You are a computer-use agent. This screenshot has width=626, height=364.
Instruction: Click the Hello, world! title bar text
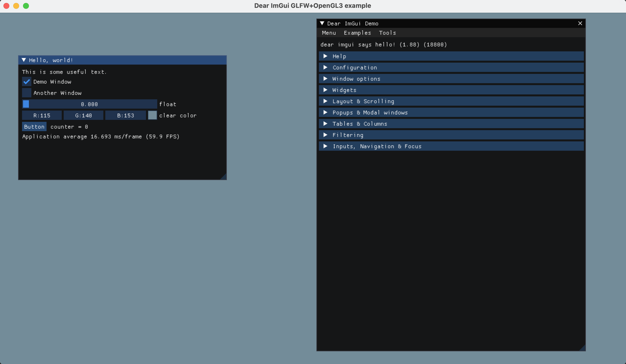coord(51,60)
